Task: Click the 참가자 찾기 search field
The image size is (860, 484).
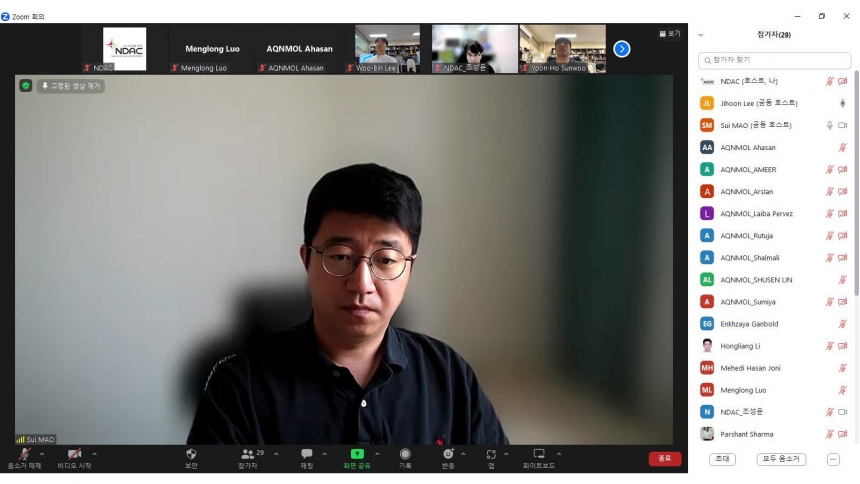Action: [x=775, y=61]
